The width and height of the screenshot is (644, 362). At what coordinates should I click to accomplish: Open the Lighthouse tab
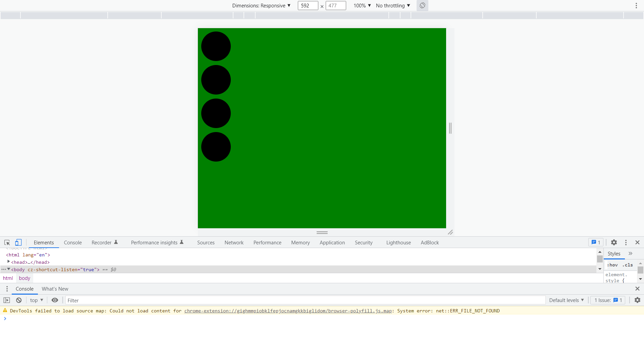click(398, 242)
